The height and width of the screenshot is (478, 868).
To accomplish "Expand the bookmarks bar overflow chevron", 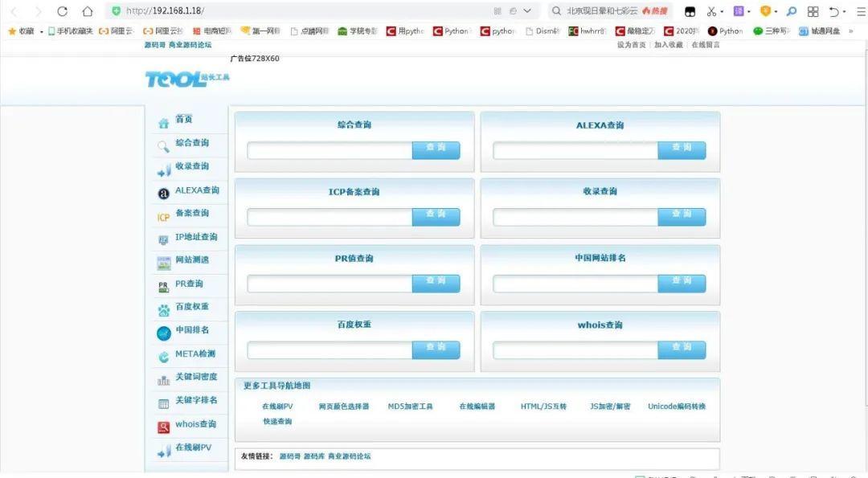I will (851, 31).
